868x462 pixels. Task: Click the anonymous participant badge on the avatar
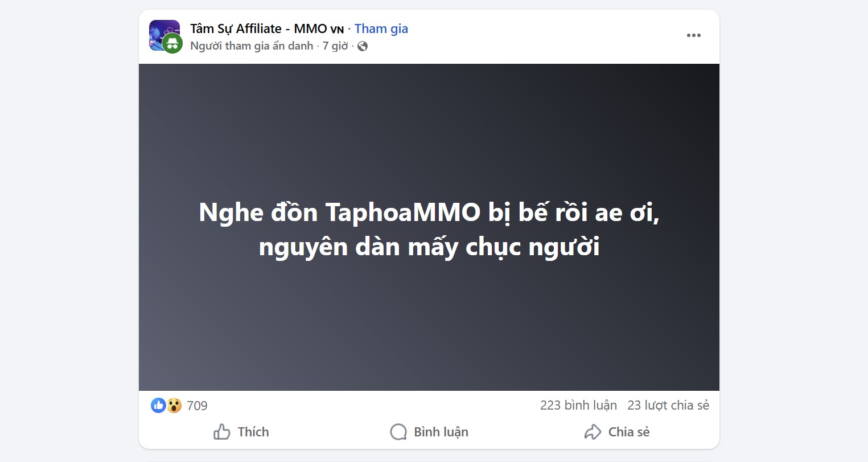(x=172, y=43)
